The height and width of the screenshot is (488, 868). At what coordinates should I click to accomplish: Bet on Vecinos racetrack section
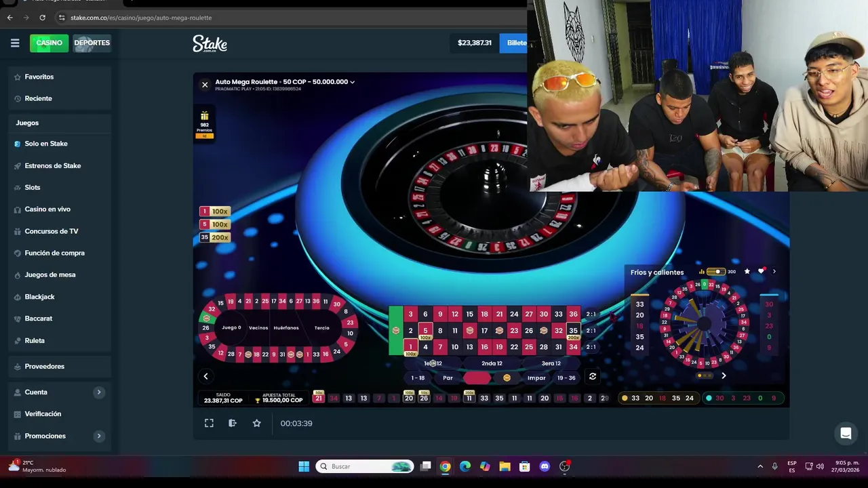258,327
